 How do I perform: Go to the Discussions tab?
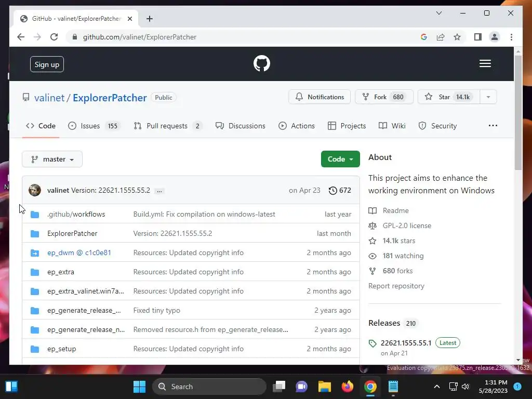point(240,126)
